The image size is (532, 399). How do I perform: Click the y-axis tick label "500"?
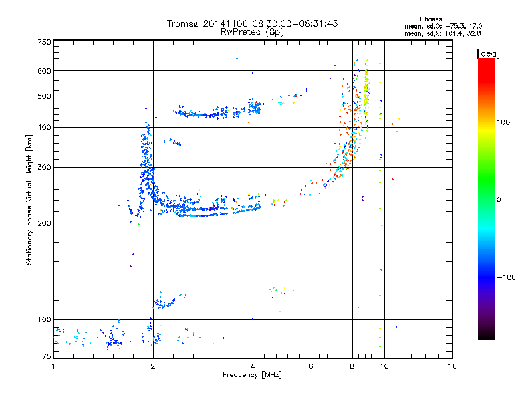[44, 96]
